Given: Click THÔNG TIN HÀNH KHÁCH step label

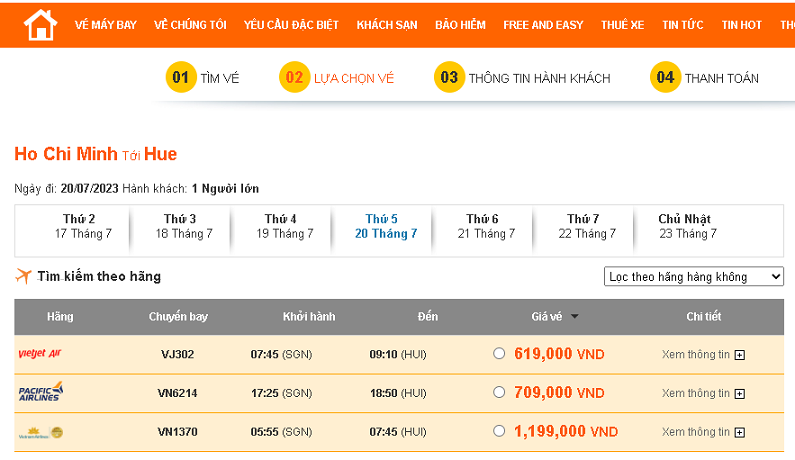Looking at the screenshot, I should 539,78.
